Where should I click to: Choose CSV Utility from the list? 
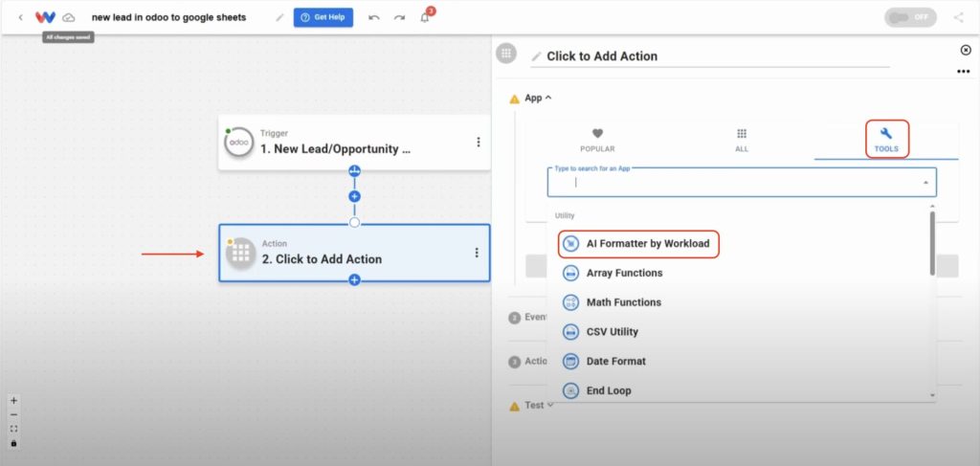click(x=739, y=332)
